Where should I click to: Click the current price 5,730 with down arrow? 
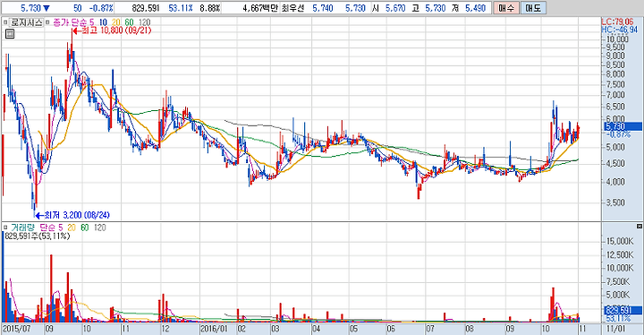(35, 8)
